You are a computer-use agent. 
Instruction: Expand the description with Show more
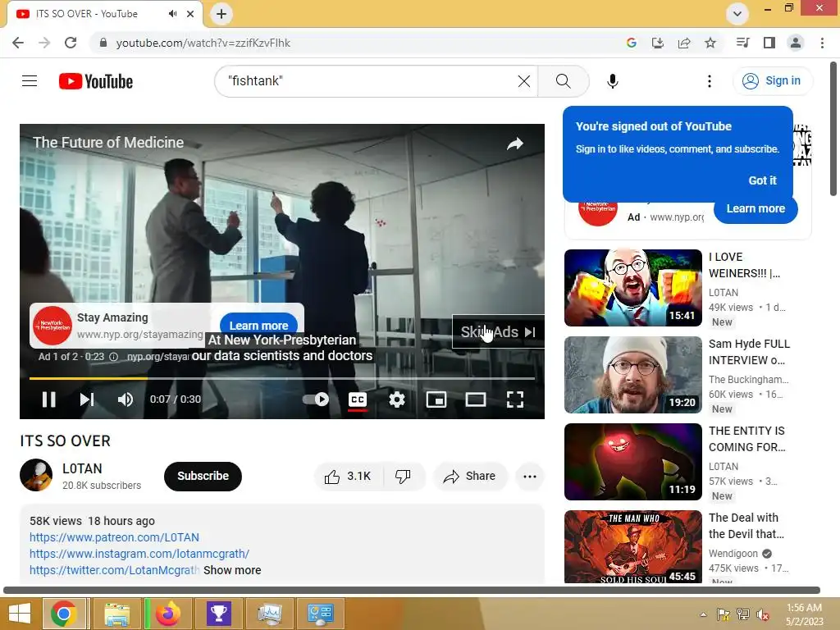232,570
